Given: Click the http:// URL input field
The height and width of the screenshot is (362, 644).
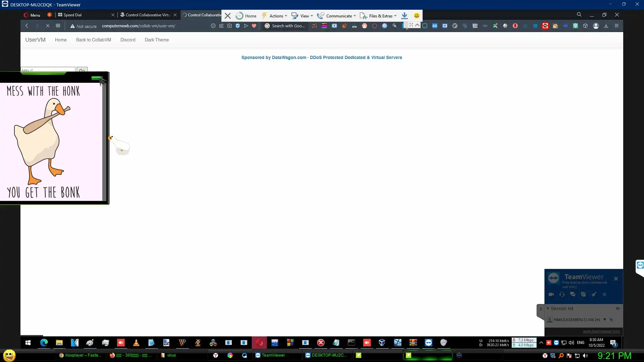Looking at the screenshot, I should [48, 70].
